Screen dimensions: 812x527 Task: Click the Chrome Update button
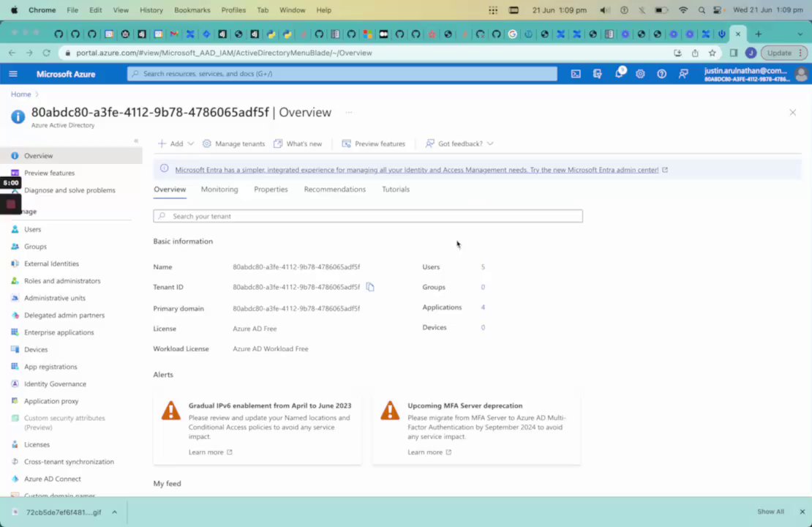pyautogui.click(x=783, y=53)
